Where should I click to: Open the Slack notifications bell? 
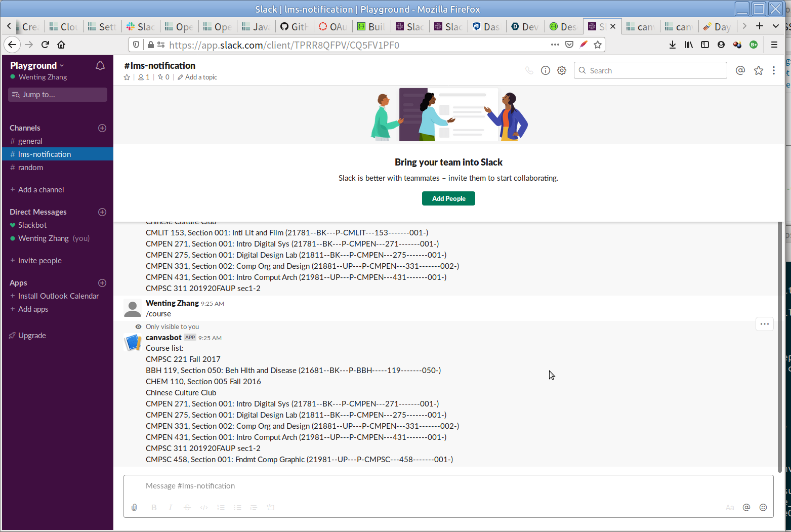point(100,66)
